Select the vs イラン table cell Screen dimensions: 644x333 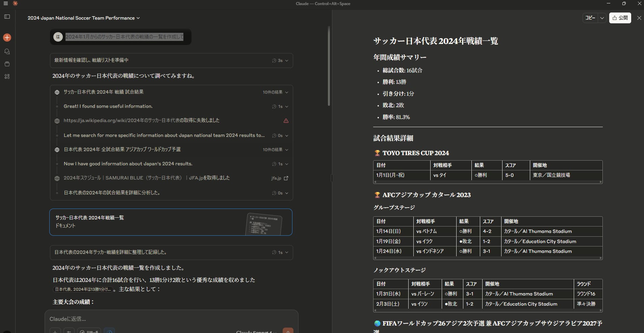click(425, 304)
